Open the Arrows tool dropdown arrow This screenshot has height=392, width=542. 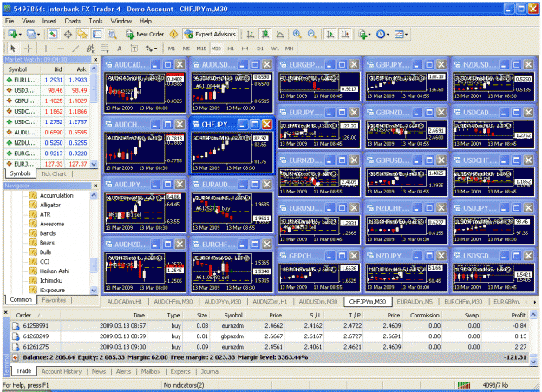(x=156, y=49)
